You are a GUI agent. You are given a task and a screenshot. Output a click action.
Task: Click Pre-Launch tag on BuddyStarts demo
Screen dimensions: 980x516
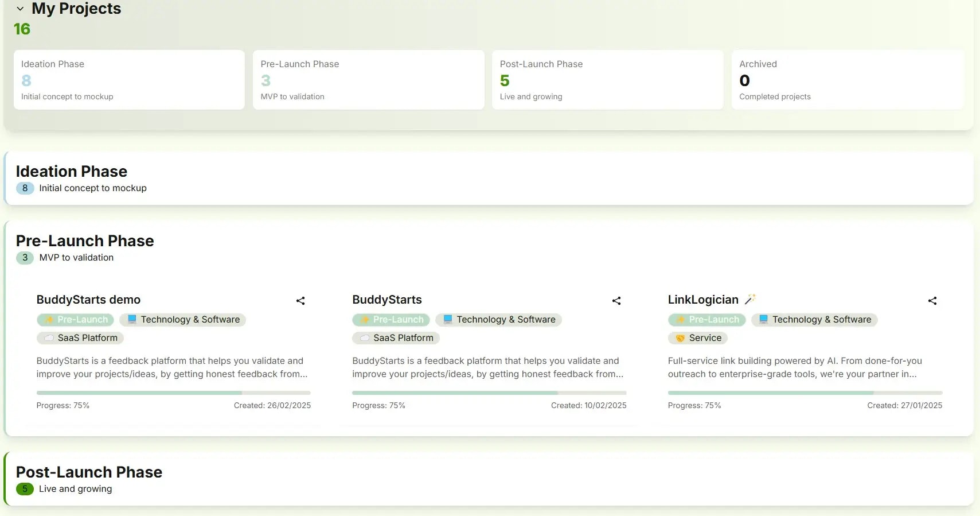coord(75,320)
